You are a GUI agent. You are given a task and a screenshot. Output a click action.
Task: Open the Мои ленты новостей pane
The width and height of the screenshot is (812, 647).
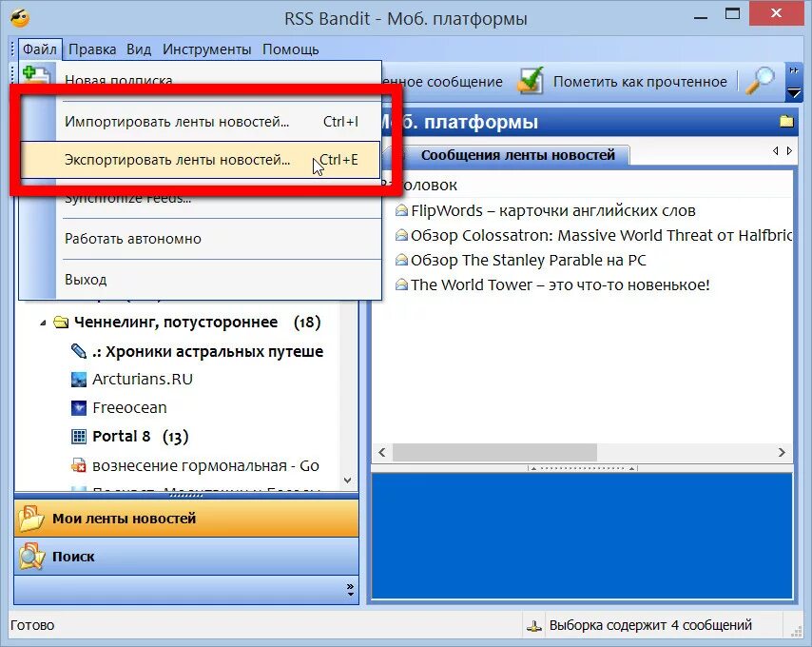pyautogui.click(x=186, y=519)
